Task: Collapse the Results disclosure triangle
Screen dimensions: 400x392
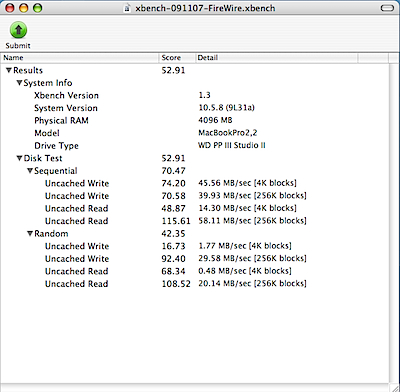Action: [x=9, y=70]
